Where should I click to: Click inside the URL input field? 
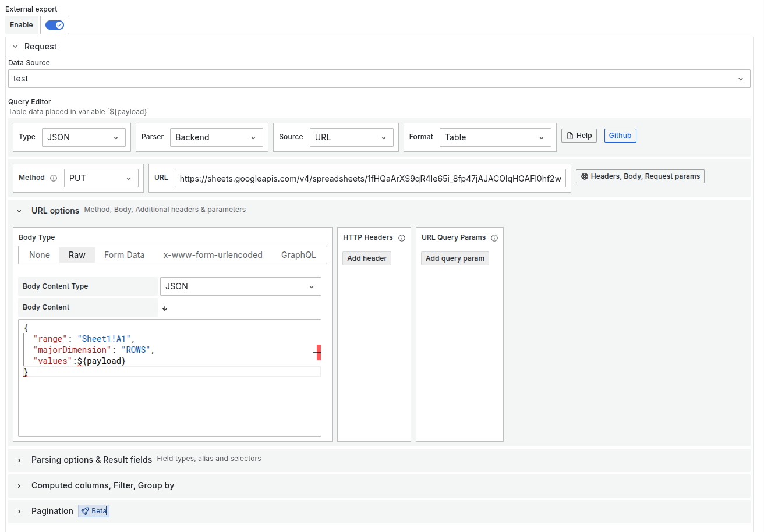coord(371,178)
